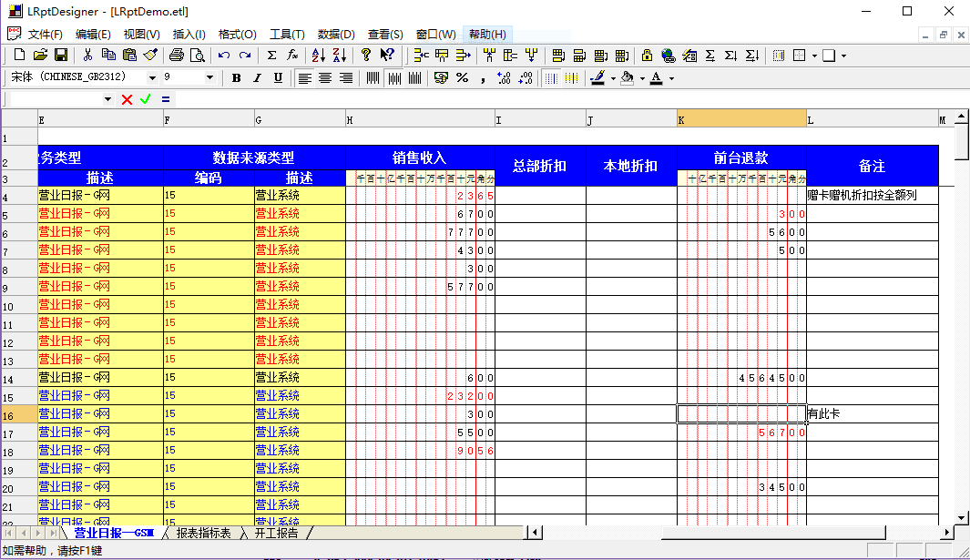This screenshot has height=560, width=970.
Task: Switch to the 开工报告 sheet tab
Action: tap(276, 533)
